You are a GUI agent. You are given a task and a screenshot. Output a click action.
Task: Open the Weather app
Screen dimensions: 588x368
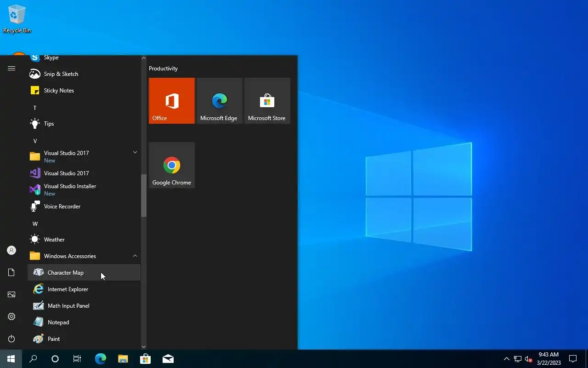click(84, 239)
